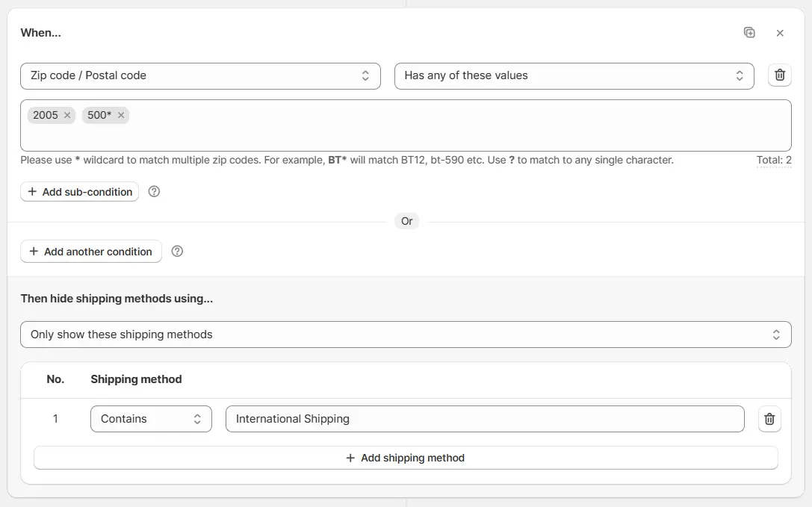Open Only show these shipping methods dropdown

click(x=406, y=335)
